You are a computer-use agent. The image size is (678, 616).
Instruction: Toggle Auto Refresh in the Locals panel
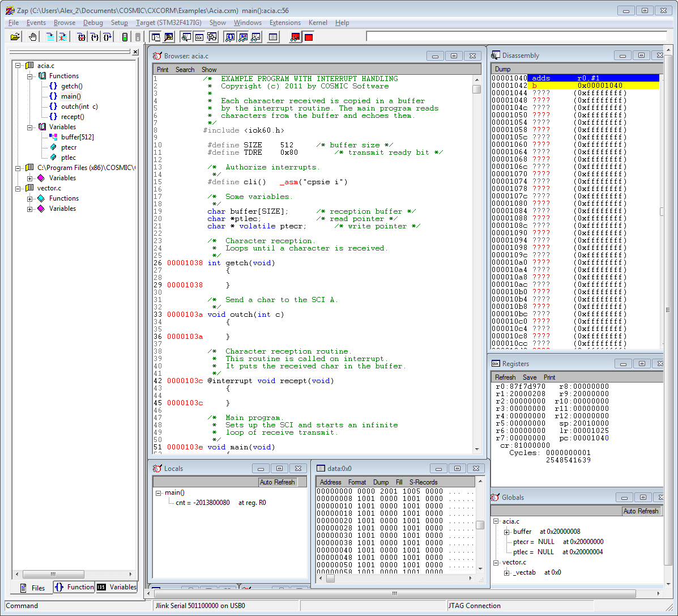coord(277,482)
